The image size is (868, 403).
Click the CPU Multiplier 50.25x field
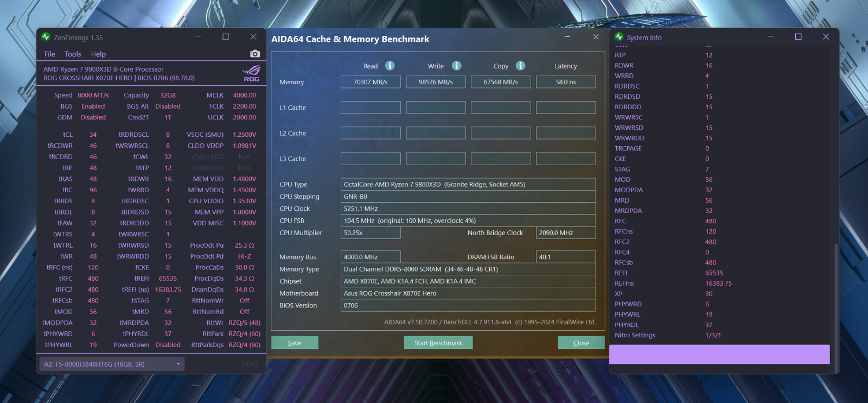coord(371,232)
